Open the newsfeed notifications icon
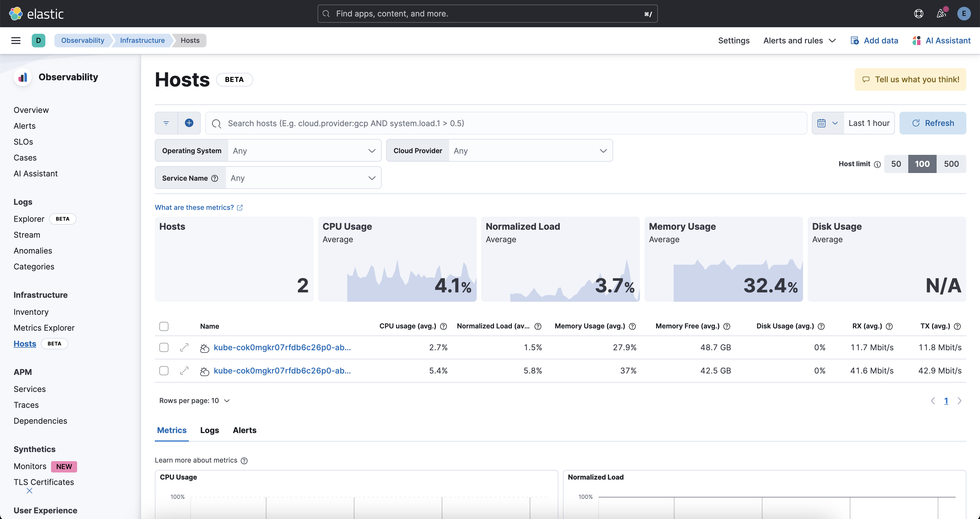The width and height of the screenshot is (980, 519). (x=941, y=14)
